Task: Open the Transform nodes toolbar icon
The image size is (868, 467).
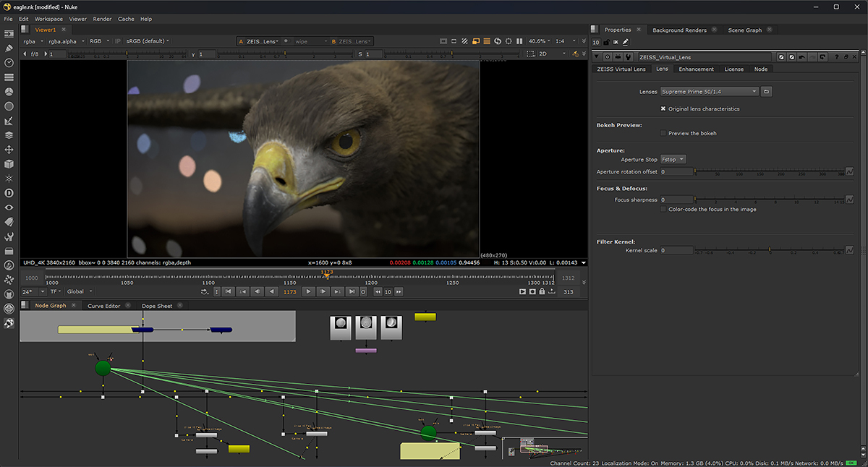Action: pos(9,150)
